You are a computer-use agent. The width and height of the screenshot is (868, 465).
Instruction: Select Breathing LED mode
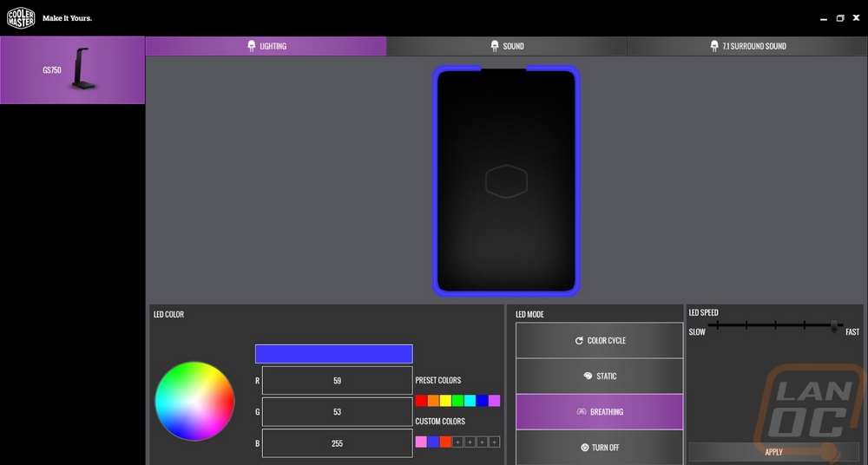point(600,412)
